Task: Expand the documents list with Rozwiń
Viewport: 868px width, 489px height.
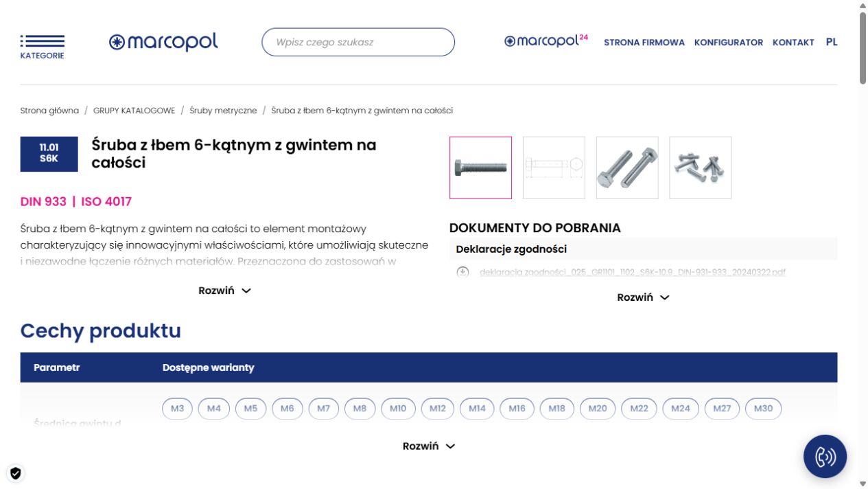Action: tap(643, 297)
